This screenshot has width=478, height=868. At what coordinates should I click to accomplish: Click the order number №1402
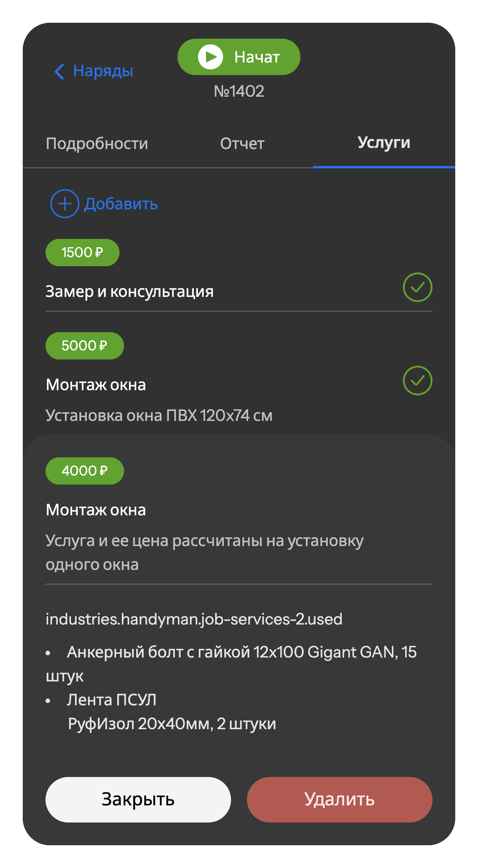[239, 91]
